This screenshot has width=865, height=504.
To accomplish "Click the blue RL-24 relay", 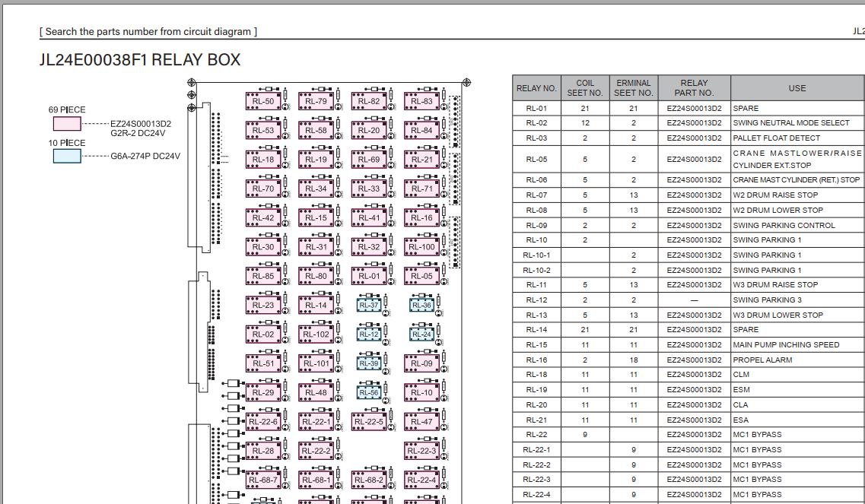I will pos(422,334).
